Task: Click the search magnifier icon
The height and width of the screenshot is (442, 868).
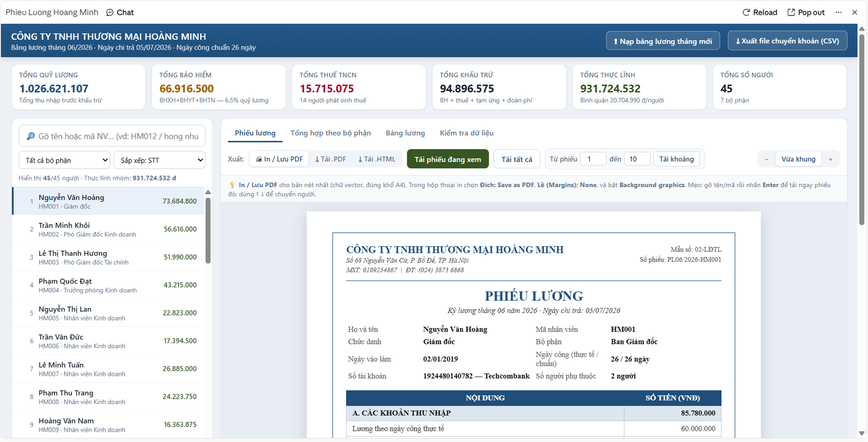Action: click(x=30, y=136)
